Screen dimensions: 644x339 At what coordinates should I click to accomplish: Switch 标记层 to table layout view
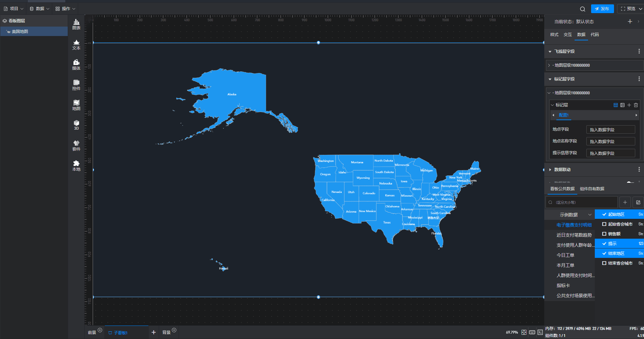[616, 105]
